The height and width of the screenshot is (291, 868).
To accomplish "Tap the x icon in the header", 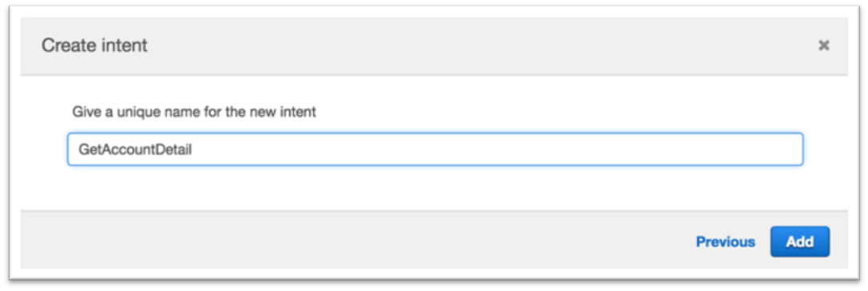I will click(x=824, y=46).
